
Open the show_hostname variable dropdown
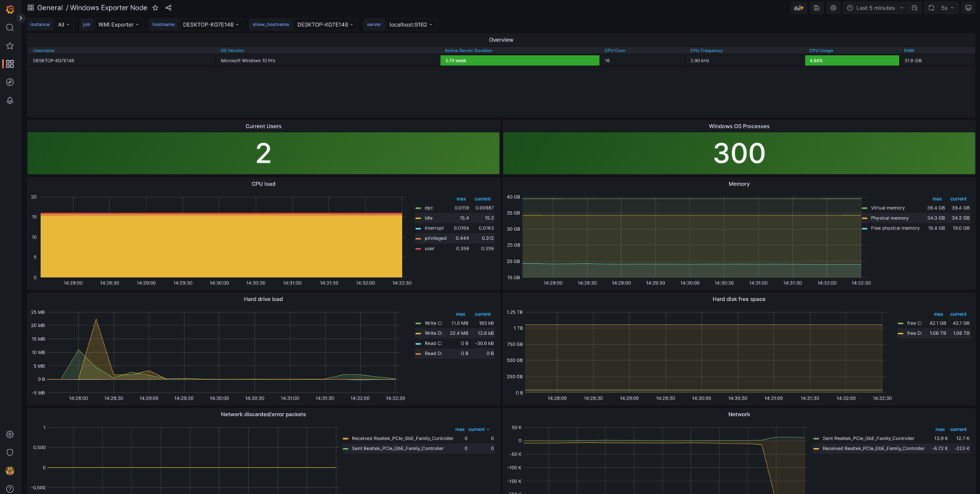[325, 25]
